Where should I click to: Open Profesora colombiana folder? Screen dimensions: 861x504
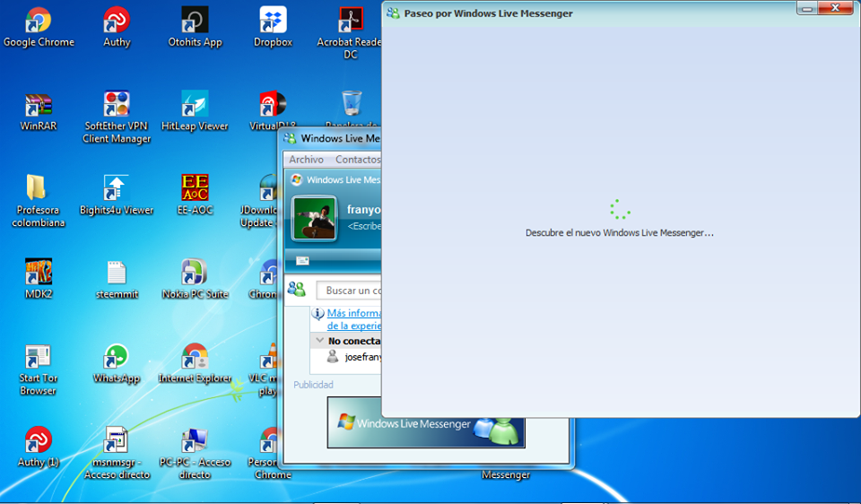click(38, 201)
